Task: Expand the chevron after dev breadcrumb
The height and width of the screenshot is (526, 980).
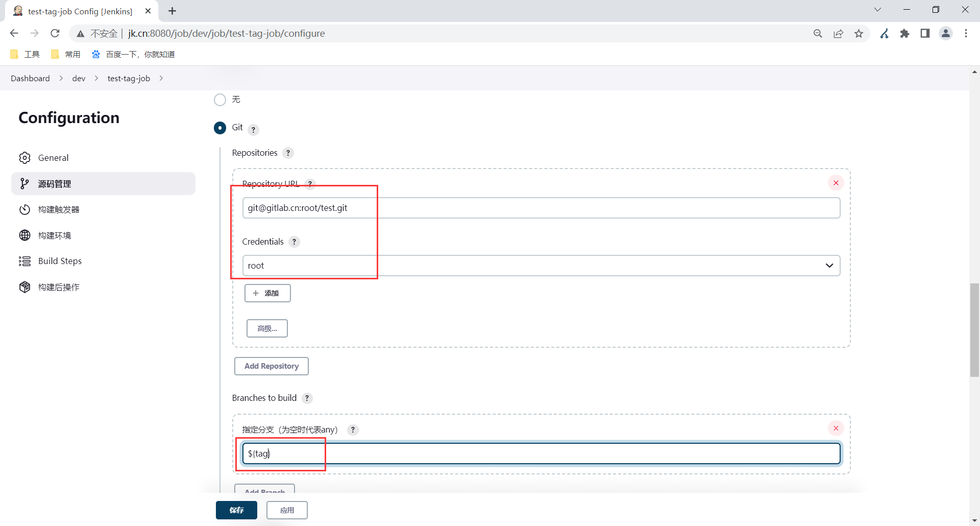Action: (x=96, y=78)
